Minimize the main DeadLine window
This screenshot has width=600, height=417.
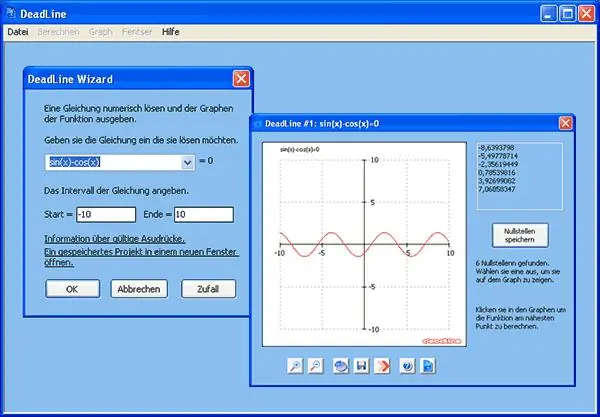coord(549,14)
